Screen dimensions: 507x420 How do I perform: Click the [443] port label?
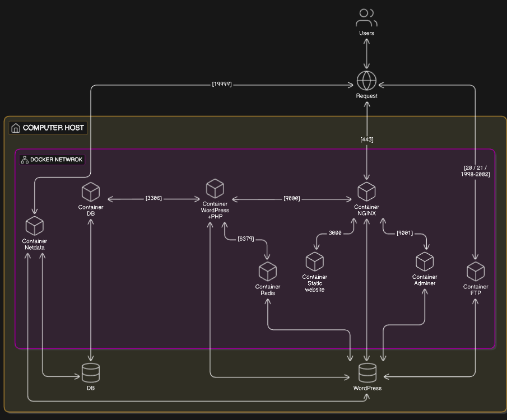[366, 139]
